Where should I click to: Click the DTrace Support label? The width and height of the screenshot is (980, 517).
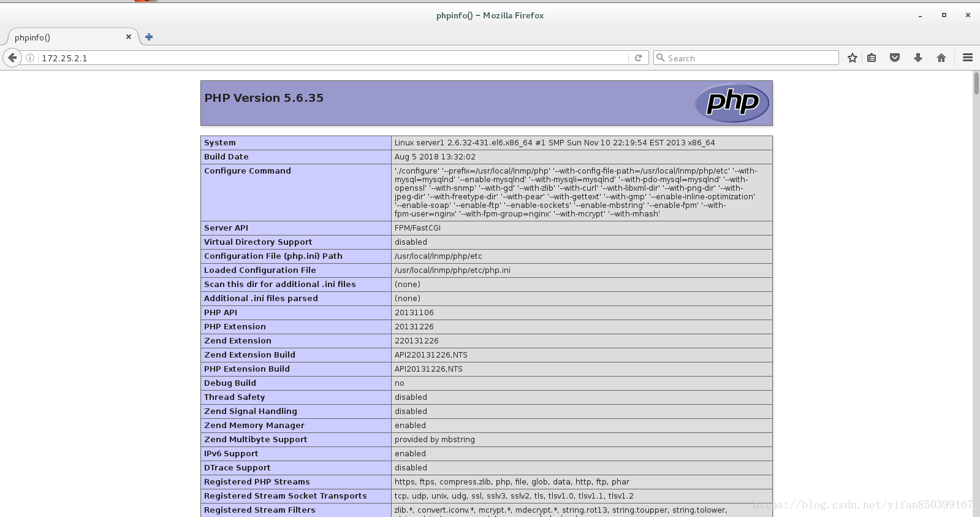click(x=237, y=467)
